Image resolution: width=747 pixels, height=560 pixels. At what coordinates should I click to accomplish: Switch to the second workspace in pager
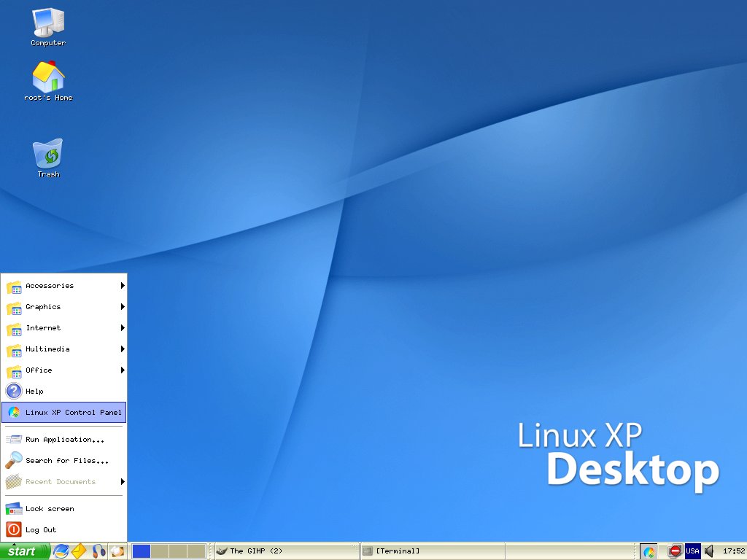160,551
